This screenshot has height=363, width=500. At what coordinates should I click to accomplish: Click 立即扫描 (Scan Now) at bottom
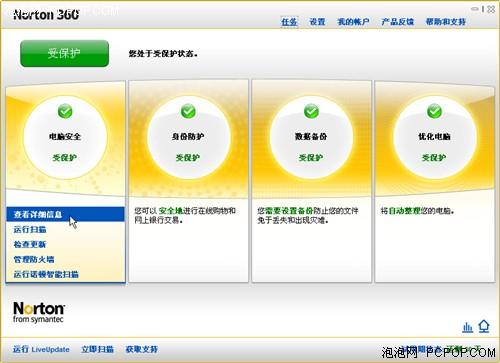(x=98, y=349)
